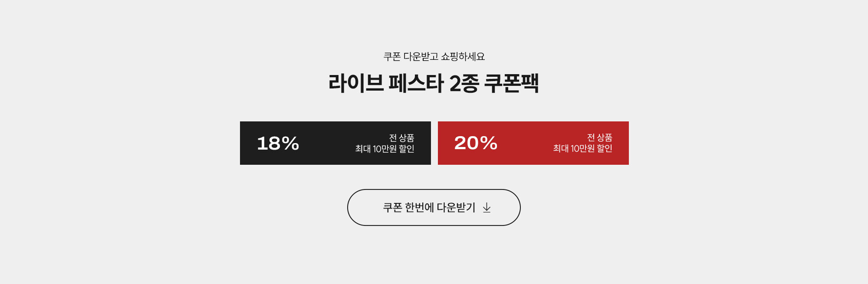Click the download arrow icon

coord(487,208)
